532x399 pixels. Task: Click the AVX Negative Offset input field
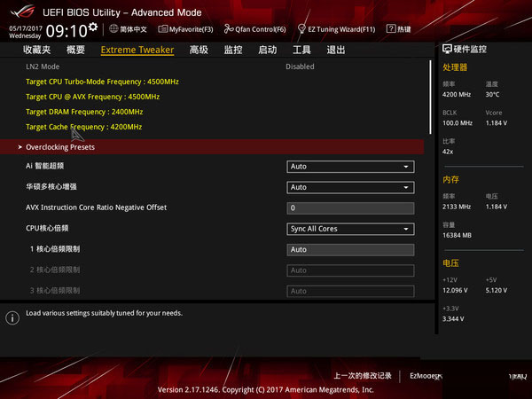[x=350, y=208]
